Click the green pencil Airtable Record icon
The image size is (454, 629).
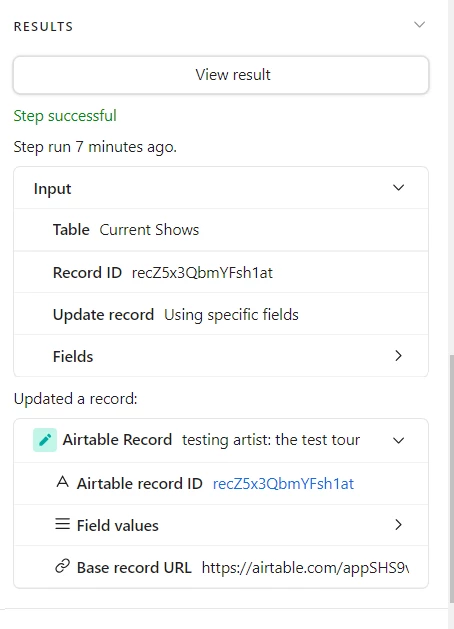45,440
